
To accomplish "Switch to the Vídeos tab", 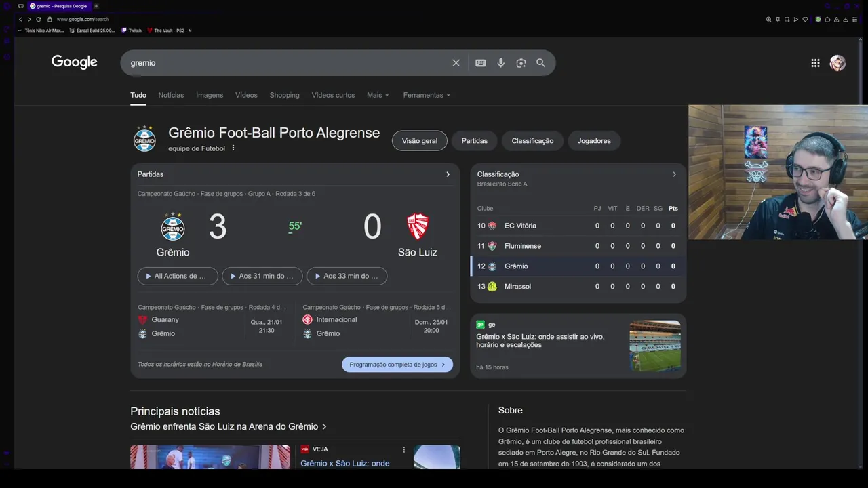I will (246, 95).
